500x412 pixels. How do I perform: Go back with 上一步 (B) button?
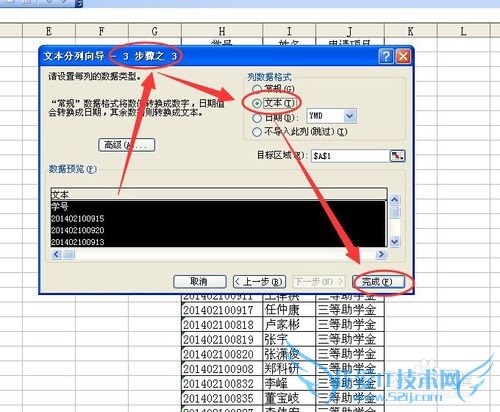tap(259, 282)
